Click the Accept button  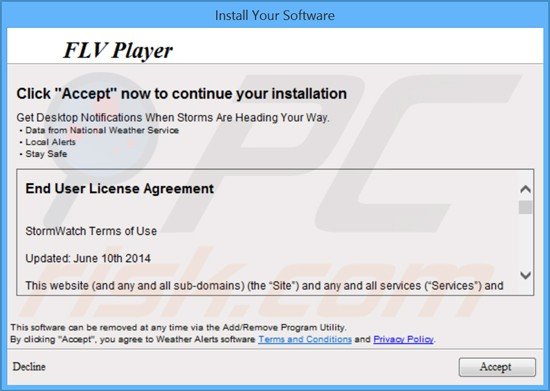pos(497,367)
